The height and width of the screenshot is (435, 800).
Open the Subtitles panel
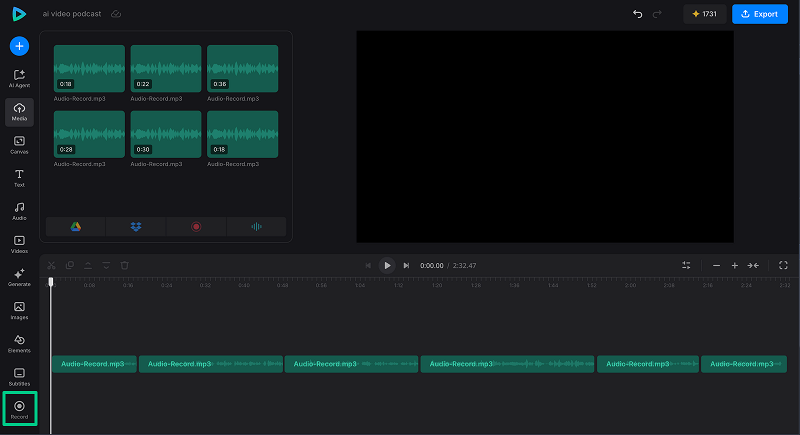pyautogui.click(x=19, y=377)
